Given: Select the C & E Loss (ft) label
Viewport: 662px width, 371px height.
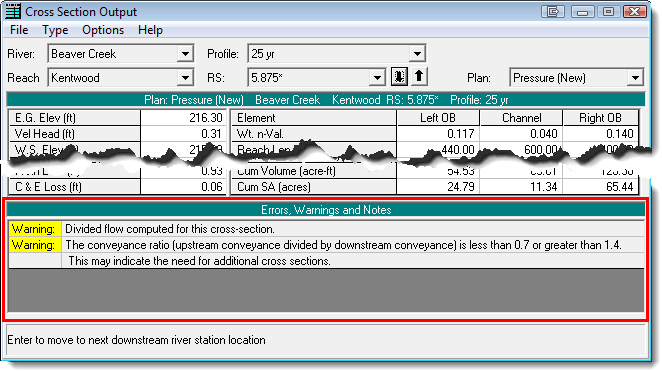Looking at the screenshot, I should 75,187.
